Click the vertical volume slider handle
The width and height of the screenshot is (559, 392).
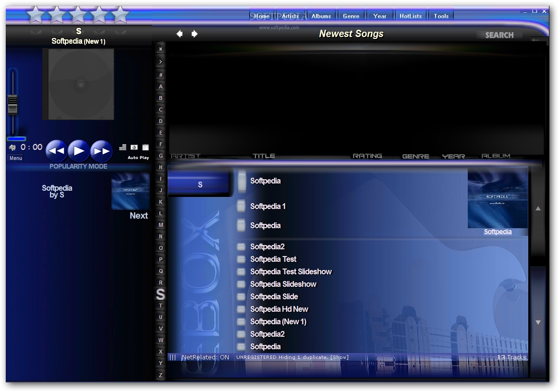pyautogui.click(x=12, y=105)
